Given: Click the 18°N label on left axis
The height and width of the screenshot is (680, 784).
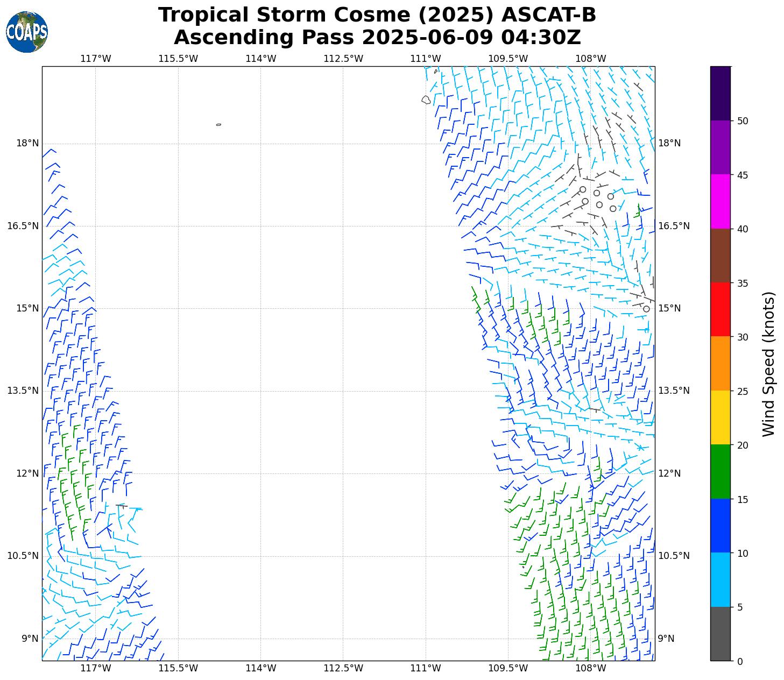Looking at the screenshot, I should click(27, 143).
